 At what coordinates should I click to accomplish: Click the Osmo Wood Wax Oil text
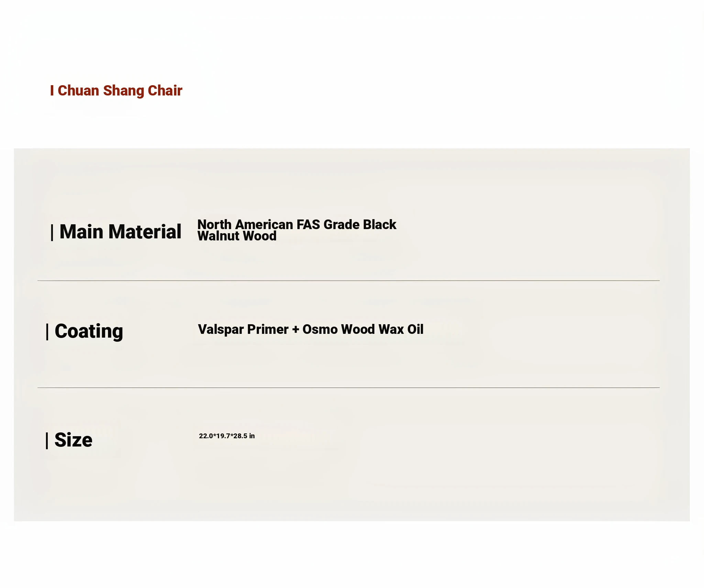click(x=363, y=329)
